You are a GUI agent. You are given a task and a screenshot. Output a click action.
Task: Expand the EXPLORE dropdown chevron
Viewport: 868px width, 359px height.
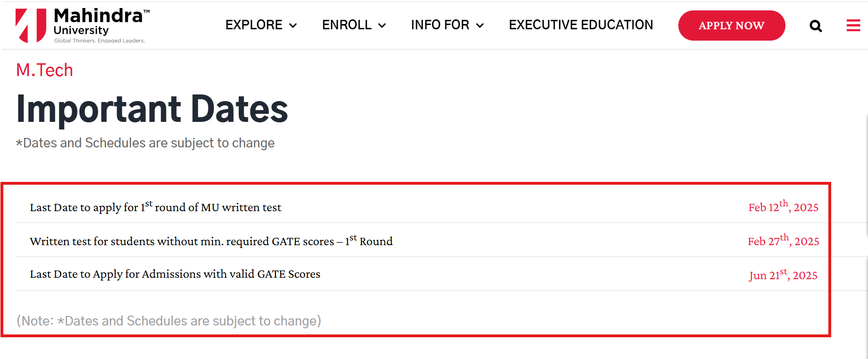tap(293, 26)
